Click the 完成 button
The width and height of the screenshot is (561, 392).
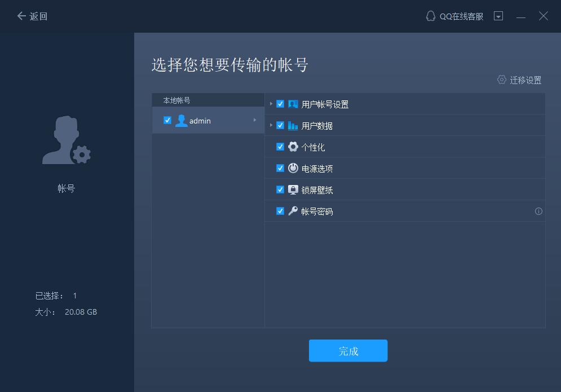(x=348, y=350)
